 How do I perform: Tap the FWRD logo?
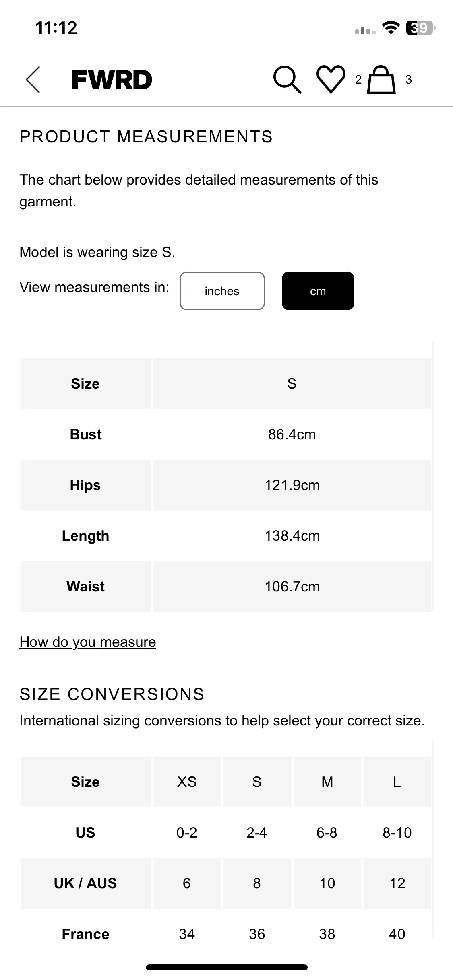pos(112,80)
